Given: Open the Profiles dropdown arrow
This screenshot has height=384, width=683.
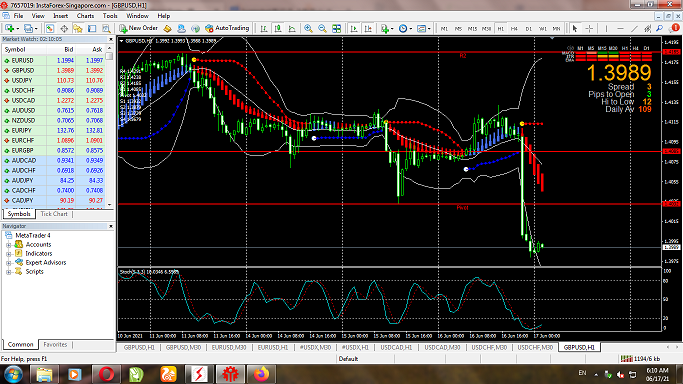Looking at the screenshot, I should point(36,28).
